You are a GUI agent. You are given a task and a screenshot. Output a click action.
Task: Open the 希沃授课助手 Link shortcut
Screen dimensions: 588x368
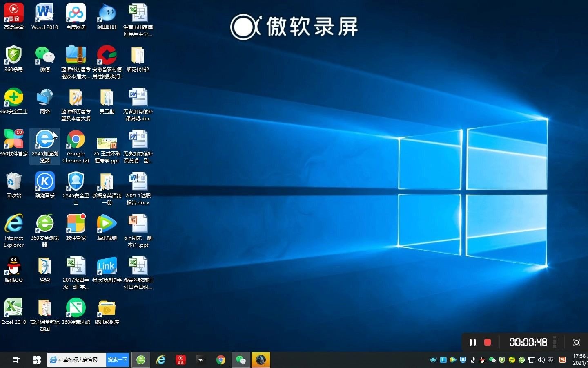pyautogui.click(x=107, y=269)
